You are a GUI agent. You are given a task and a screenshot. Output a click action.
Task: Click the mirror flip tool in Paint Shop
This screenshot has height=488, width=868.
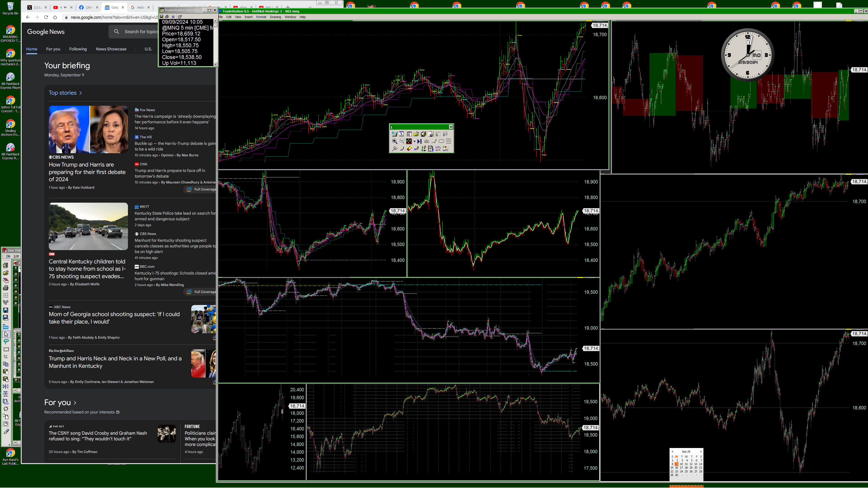tap(6, 386)
